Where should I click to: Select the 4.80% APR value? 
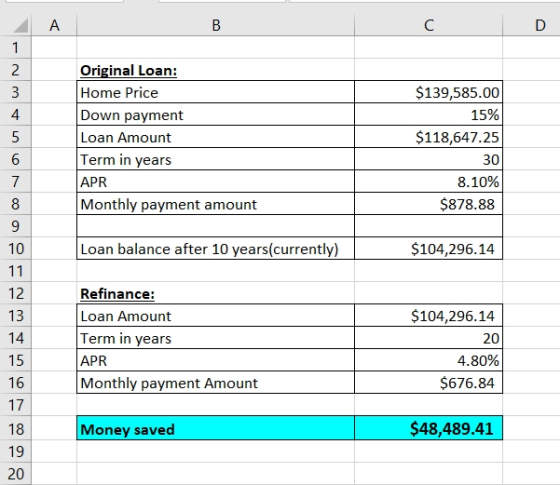429,360
